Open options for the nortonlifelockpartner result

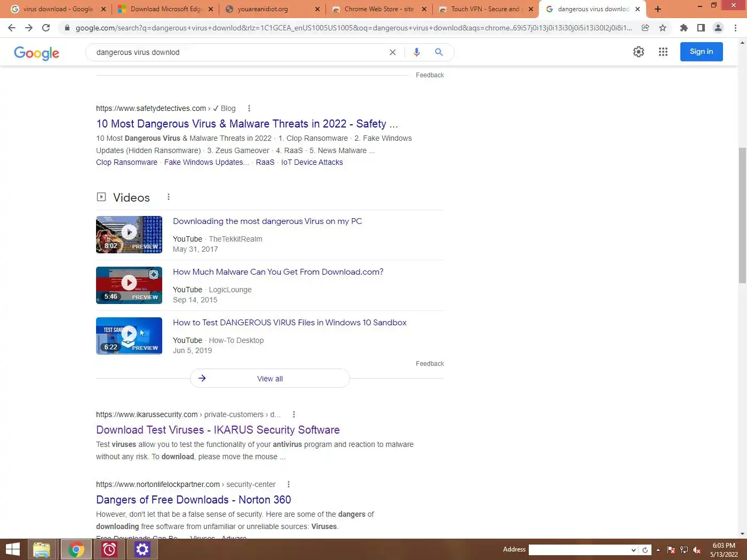(x=289, y=484)
